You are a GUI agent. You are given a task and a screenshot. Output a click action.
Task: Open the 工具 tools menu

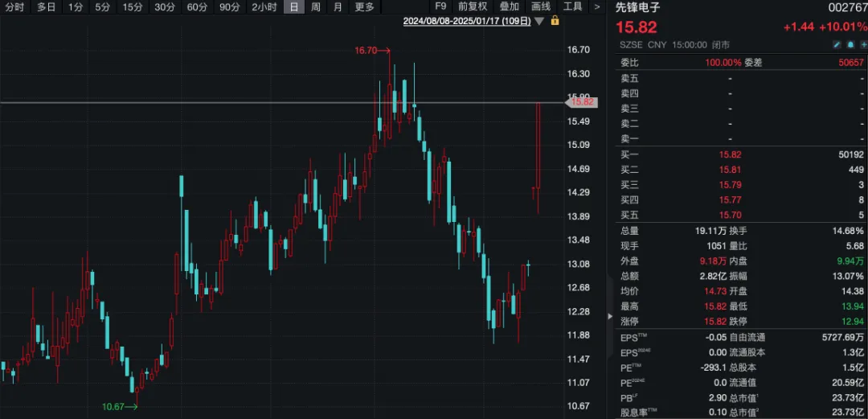[572, 6]
